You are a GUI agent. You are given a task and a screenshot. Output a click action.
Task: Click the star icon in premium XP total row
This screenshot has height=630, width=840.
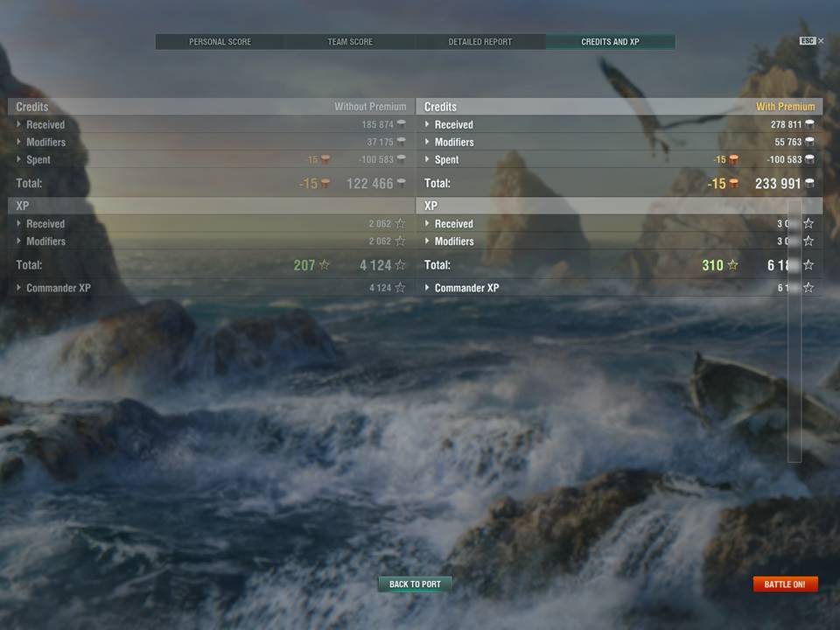(x=808, y=264)
